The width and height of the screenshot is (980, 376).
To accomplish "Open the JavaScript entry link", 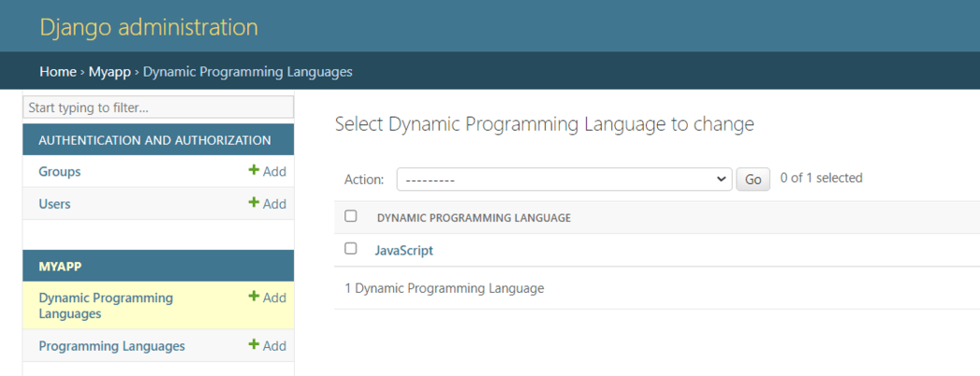I will (x=403, y=251).
